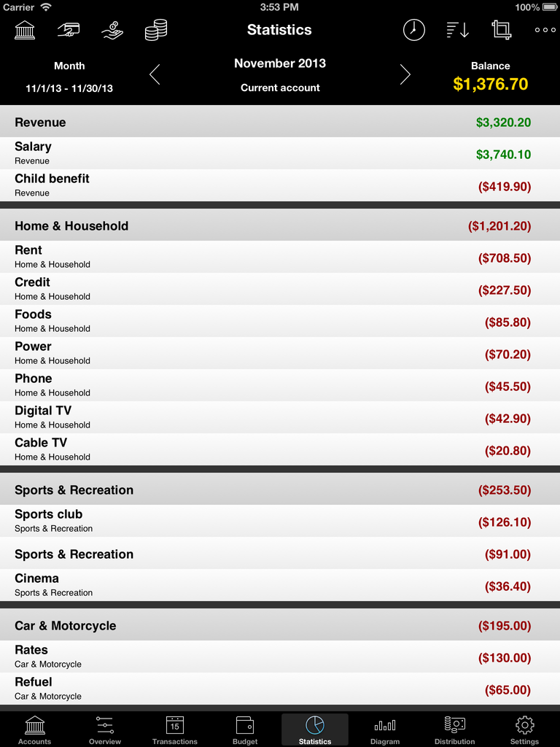
Task: Select the Rent category row
Action: click(x=280, y=258)
